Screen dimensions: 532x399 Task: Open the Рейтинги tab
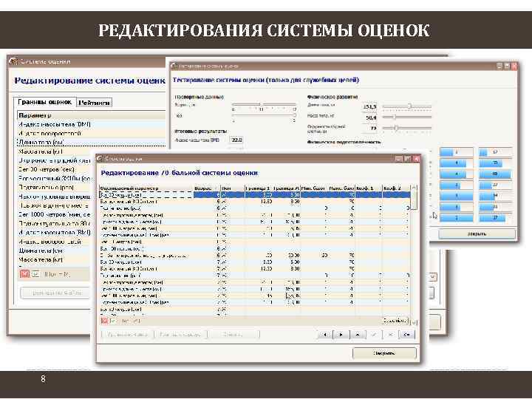(x=94, y=103)
